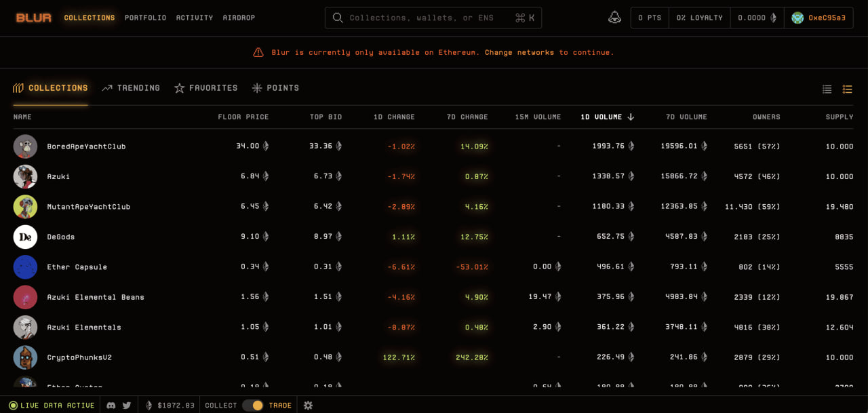Image resolution: width=868 pixels, height=413 pixels.
Task: Open the Portfolio page
Action: [145, 18]
